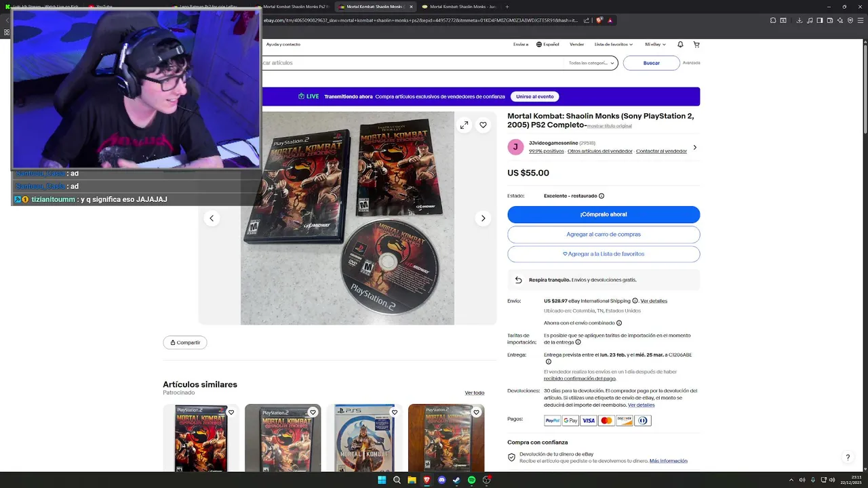
Task: Click the Buscar search button
Action: tap(652, 63)
